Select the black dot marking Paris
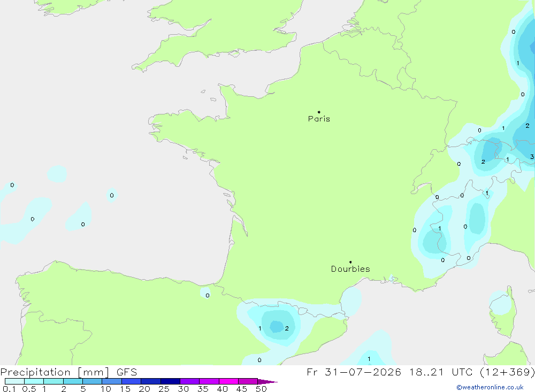 (319, 112)
